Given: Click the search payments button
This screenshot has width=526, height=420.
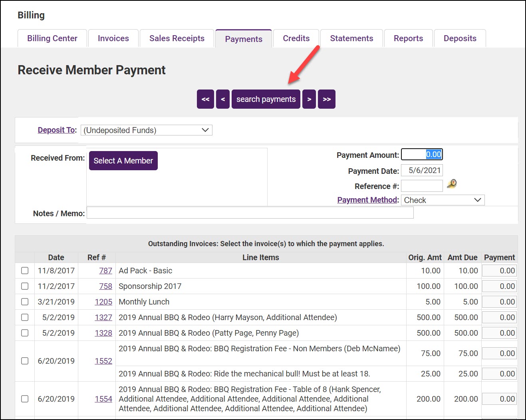Looking at the screenshot, I should point(266,99).
